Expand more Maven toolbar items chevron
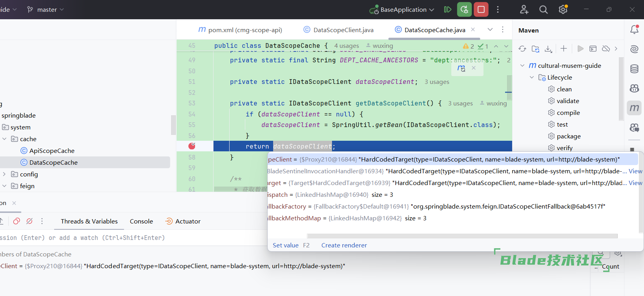Image resolution: width=644 pixels, height=296 pixels. [x=616, y=49]
